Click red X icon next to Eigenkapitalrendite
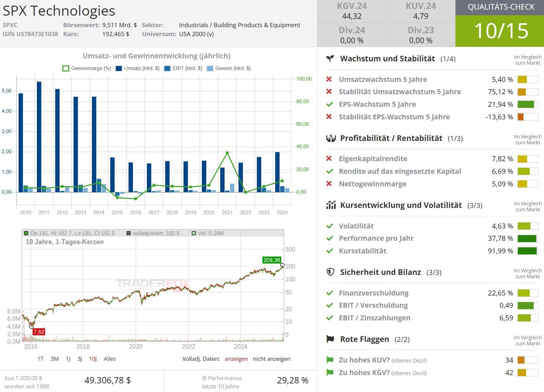This screenshot has height=392, width=544. click(x=329, y=159)
